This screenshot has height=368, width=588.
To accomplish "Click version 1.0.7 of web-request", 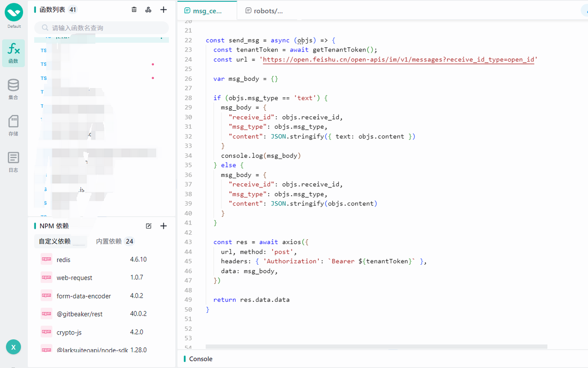I will click(136, 277).
